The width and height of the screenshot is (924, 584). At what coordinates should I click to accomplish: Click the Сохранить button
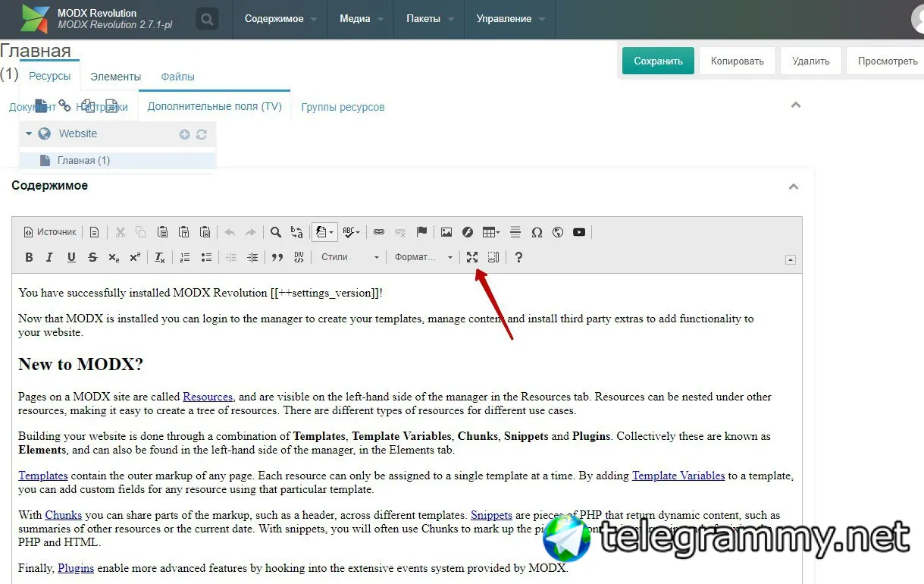(x=658, y=61)
